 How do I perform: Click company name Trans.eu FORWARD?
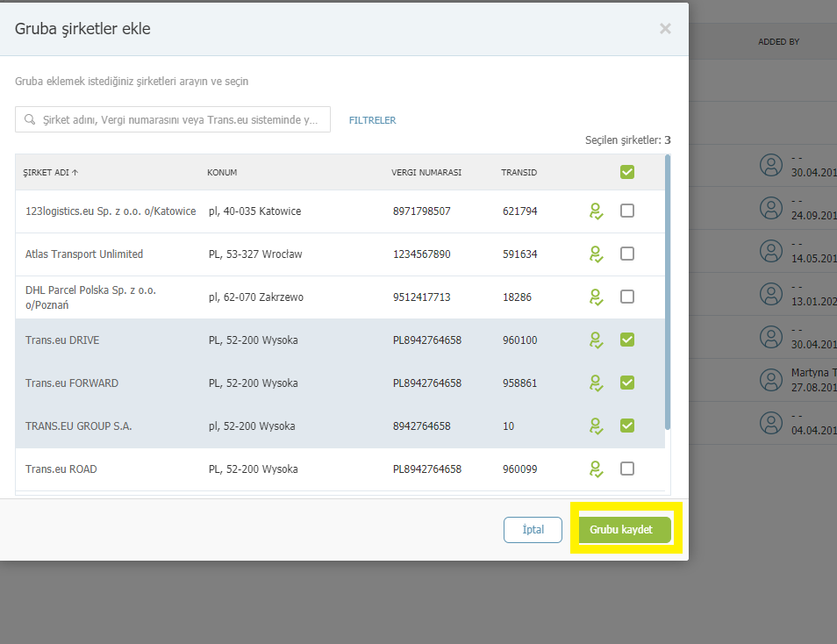(72, 383)
